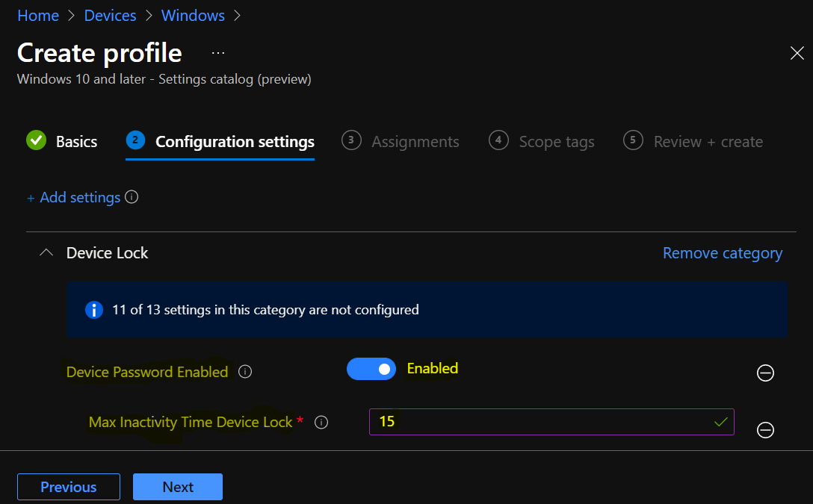Click the step 5 circle icon

(633, 140)
